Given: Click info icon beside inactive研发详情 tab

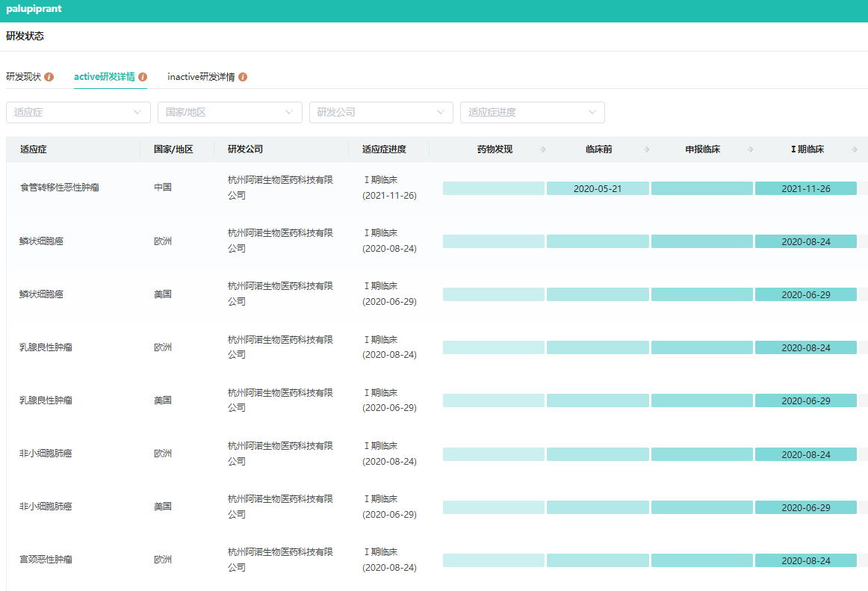Looking at the screenshot, I should pyautogui.click(x=243, y=77).
